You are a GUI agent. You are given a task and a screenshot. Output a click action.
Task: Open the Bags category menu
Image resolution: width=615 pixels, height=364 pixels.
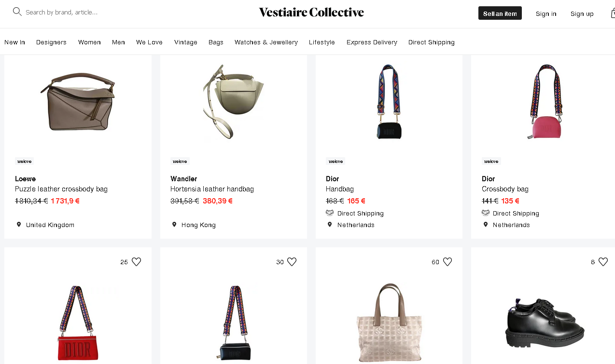coord(216,42)
